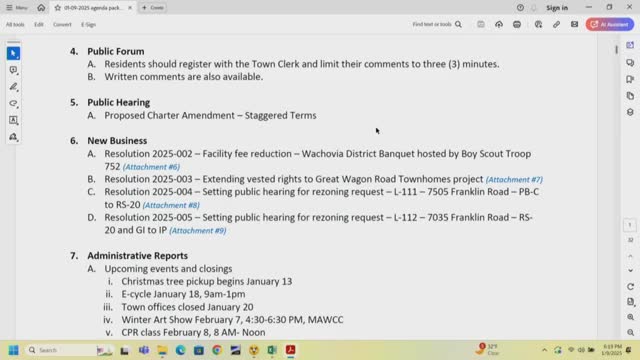The width and height of the screenshot is (640, 360).
Task: Show hidden system tray icons
Action: click(x=544, y=350)
